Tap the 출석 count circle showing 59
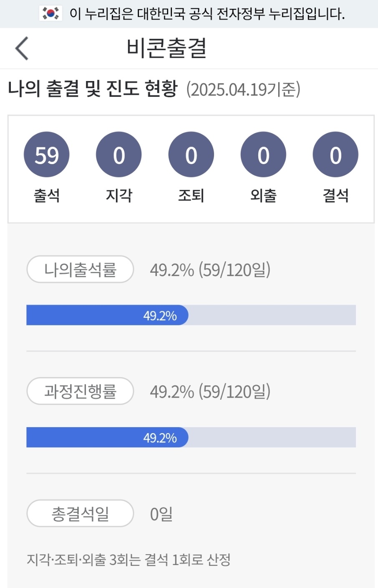378x588 pixels. pyautogui.click(x=46, y=154)
